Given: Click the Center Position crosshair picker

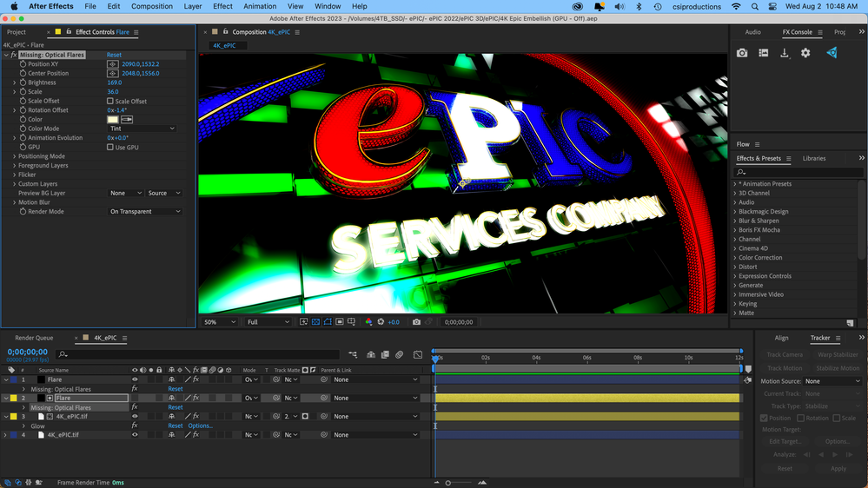Looking at the screenshot, I should pyautogui.click(x=113, y=74).
